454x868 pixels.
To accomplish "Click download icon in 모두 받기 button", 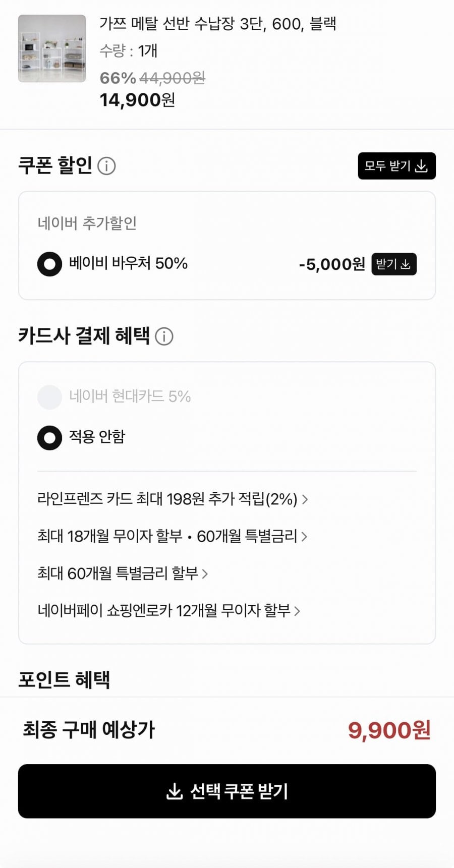I will [x=421, y=166].
